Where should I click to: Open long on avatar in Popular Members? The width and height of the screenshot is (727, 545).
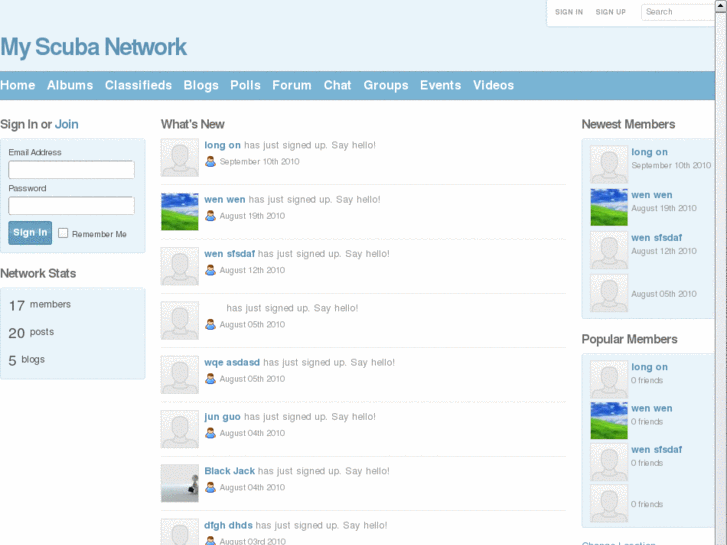pos(609,379)
